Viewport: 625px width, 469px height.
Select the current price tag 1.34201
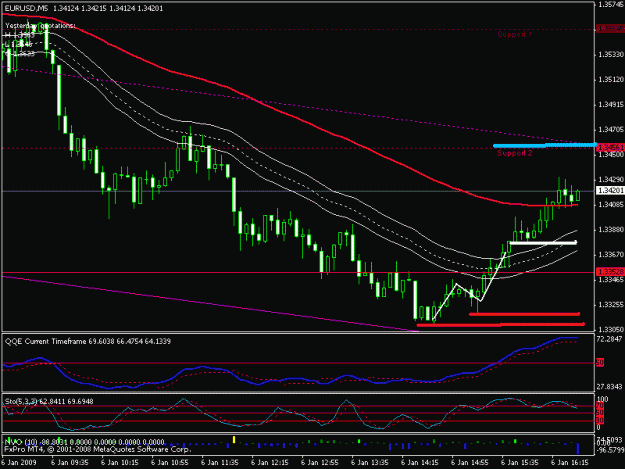(610, 190)
